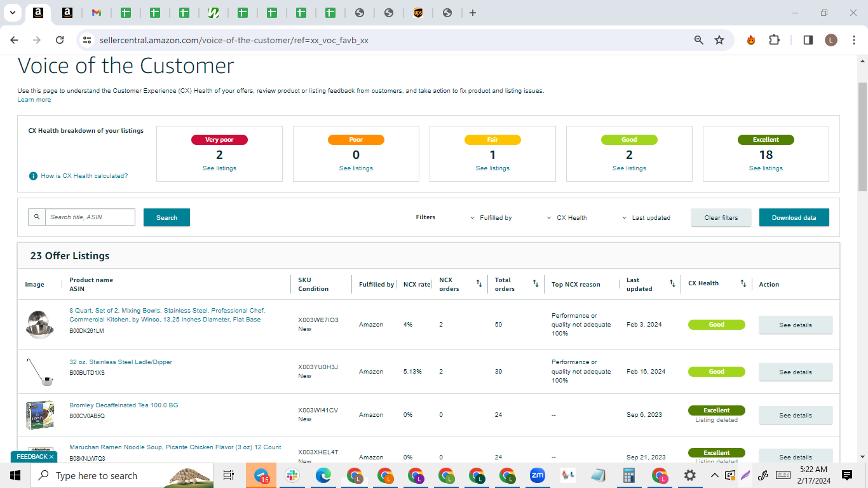868x488 pixels.
Task: See listings under Poor
Action: click(x=356, y=168)
